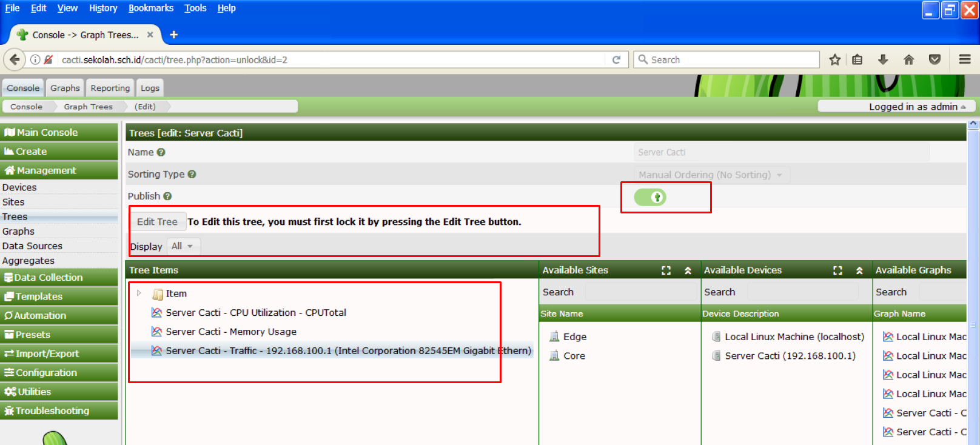Collapse the Available Devices panel

(859, 270)
